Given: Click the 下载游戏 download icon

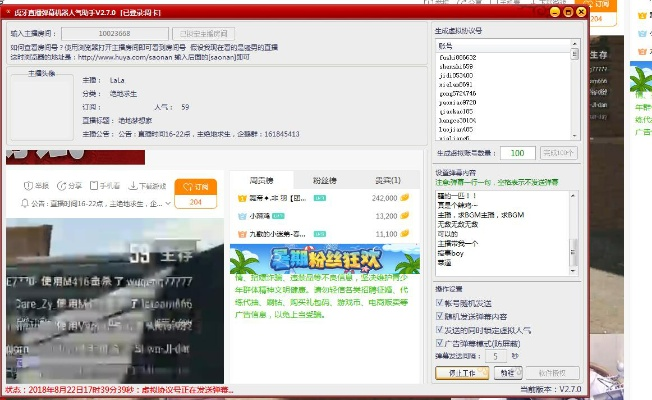Looking at the screenshot, I should [x=133, y=185].
